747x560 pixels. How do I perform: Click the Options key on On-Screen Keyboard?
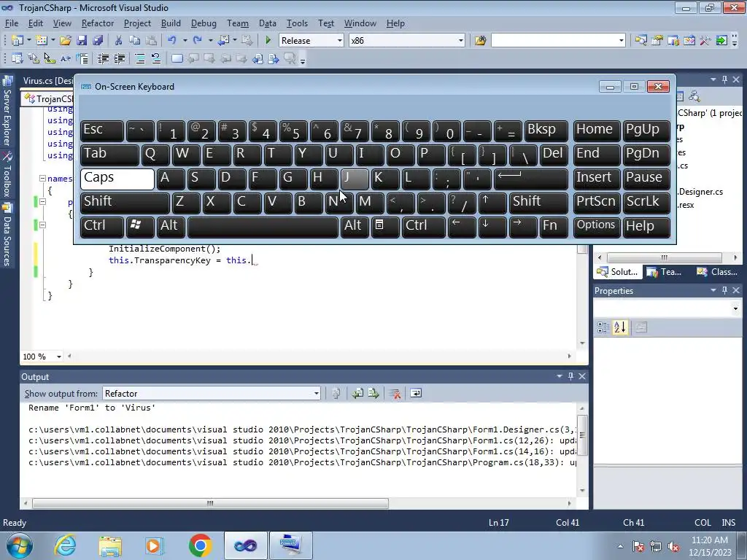597,227
